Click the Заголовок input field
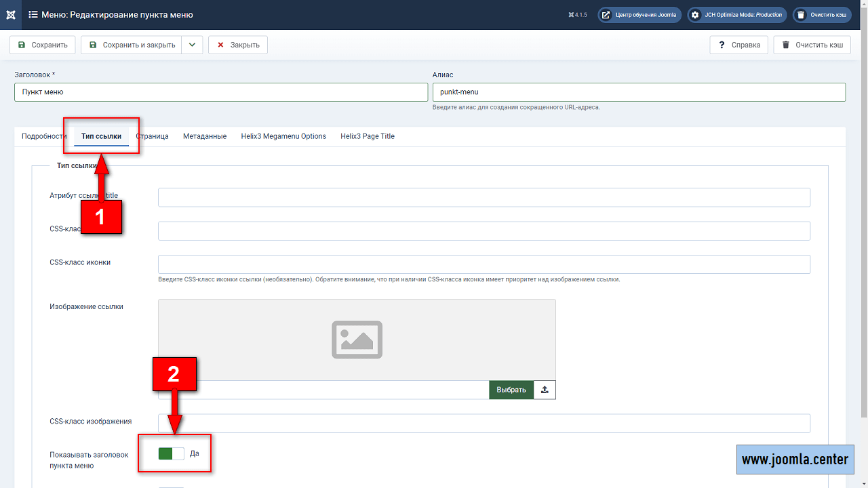The image size is (868, 488). tap(220, 92)
